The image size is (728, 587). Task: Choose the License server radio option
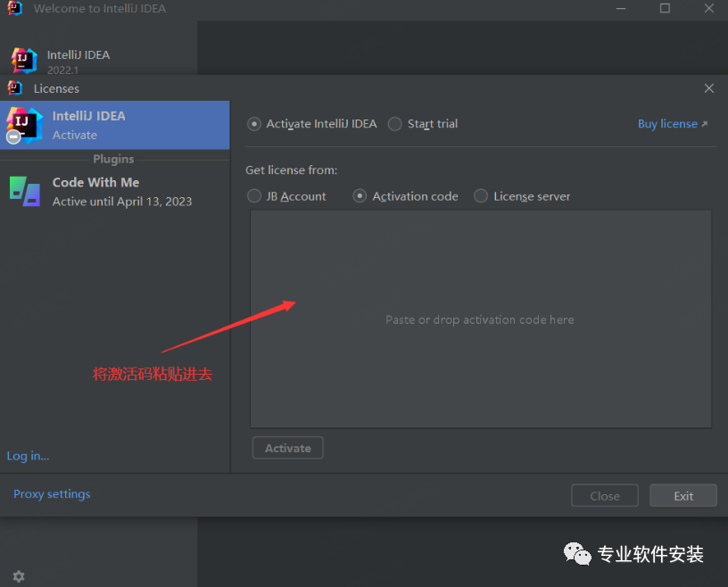(x=481, y=196)
